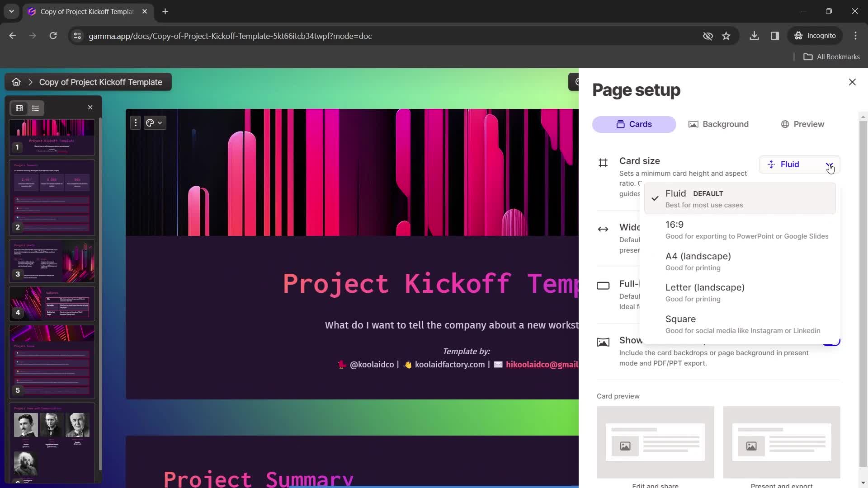
Task: Select the list view icon in sidebar
Action: click(x=35, y=108)
